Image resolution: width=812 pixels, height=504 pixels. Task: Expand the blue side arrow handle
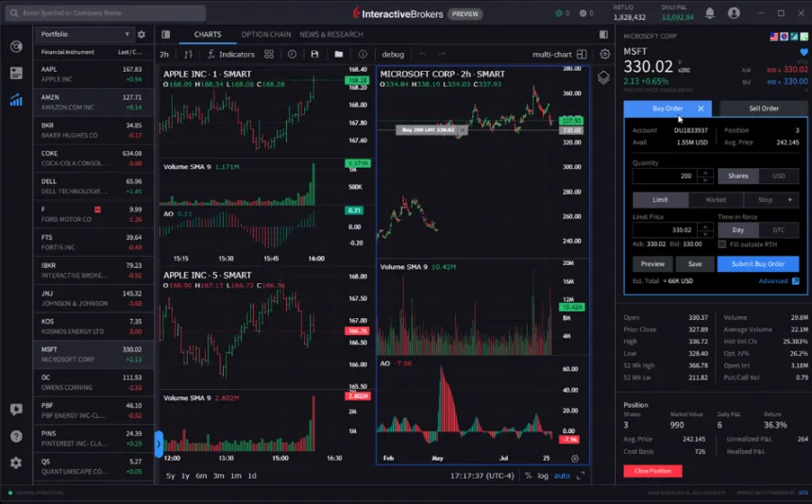[159, 444]
